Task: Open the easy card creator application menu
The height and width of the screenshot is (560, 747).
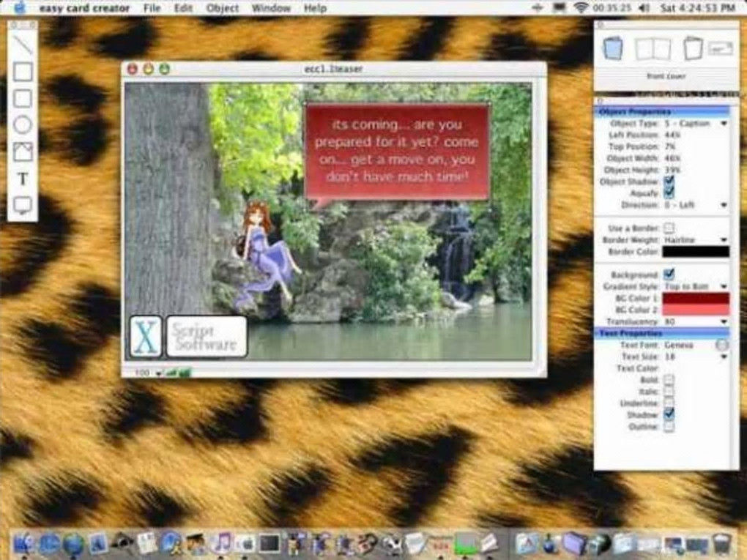Action: [84, 8]
